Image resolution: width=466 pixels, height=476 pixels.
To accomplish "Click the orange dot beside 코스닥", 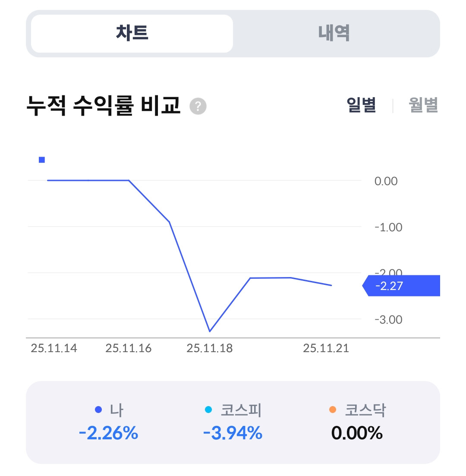I will tap(332, 410).
